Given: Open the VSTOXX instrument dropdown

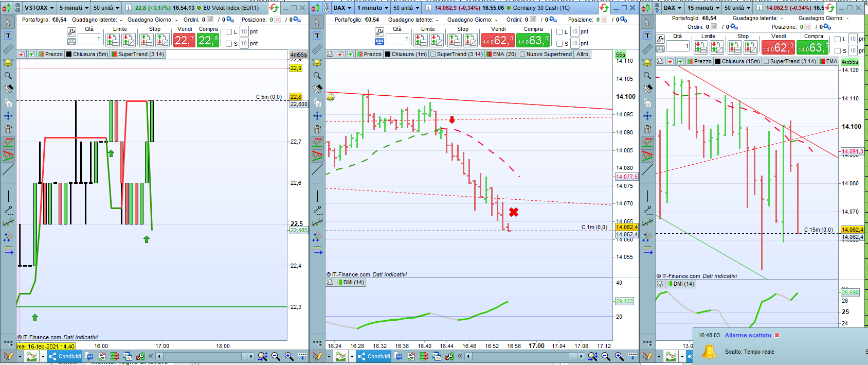Looking at the screenshot, I should [39, 8].
